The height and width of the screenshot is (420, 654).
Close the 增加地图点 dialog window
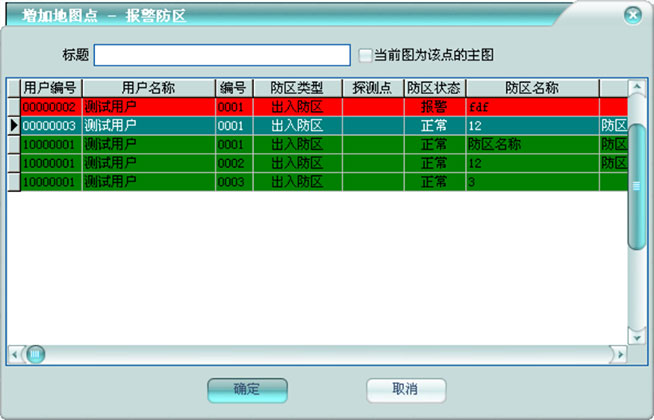click(631, 15)
